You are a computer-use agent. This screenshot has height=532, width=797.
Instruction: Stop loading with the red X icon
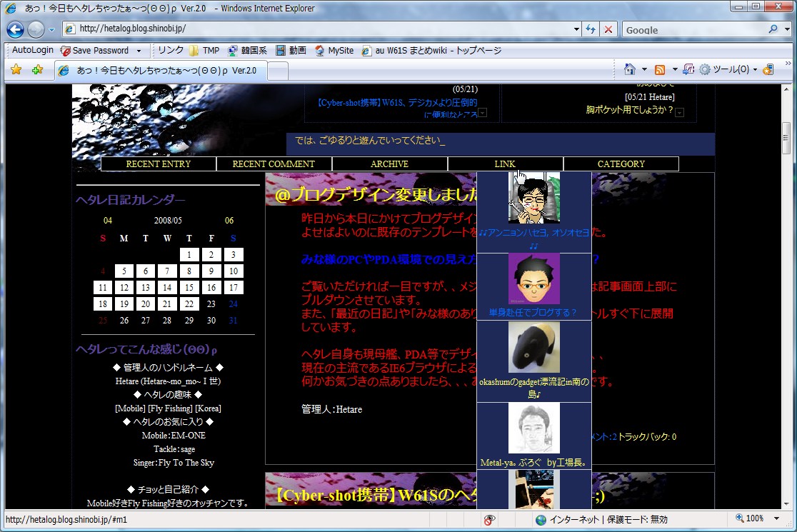(608, 29)
